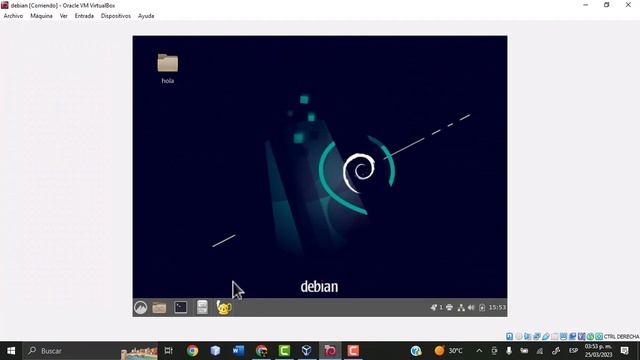Open the Ayuda menu
Screen dimensions: 640x360
146,16
